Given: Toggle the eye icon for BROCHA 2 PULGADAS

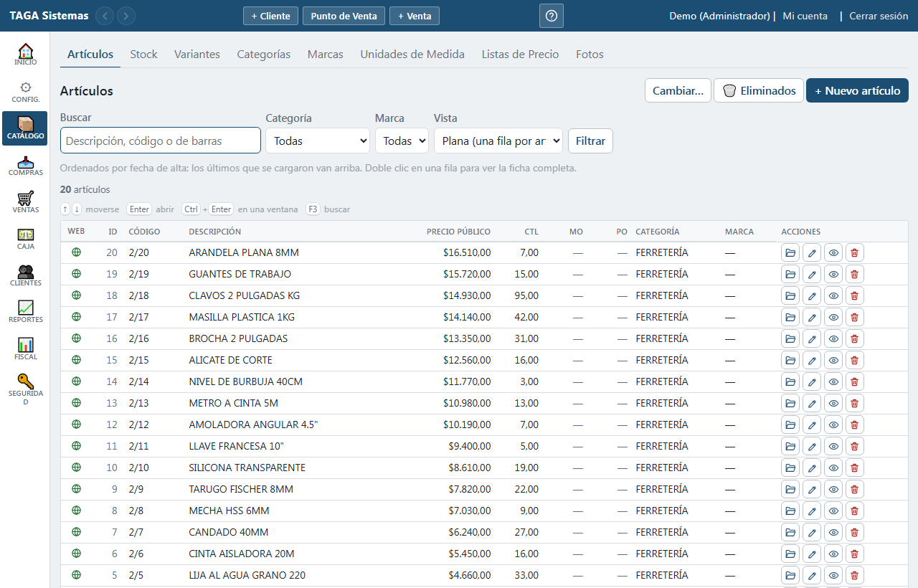Looking at the screenshot, I should tap(833, 338).
